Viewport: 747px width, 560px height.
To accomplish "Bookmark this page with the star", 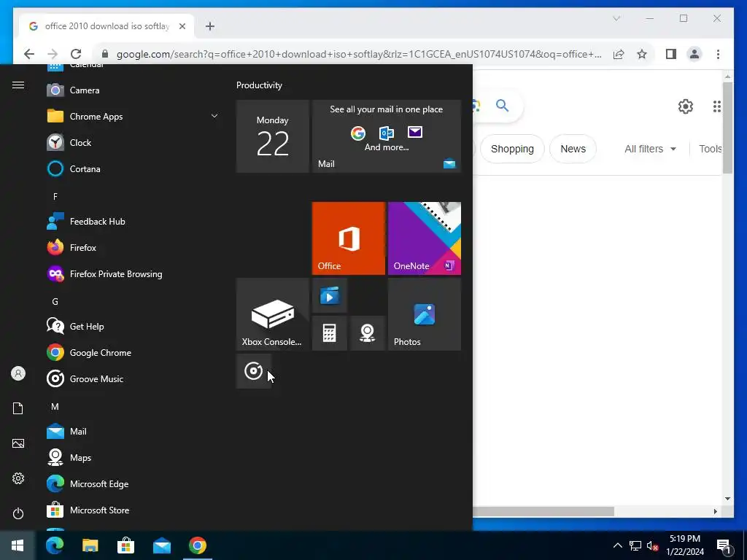I will coord(642,54).
